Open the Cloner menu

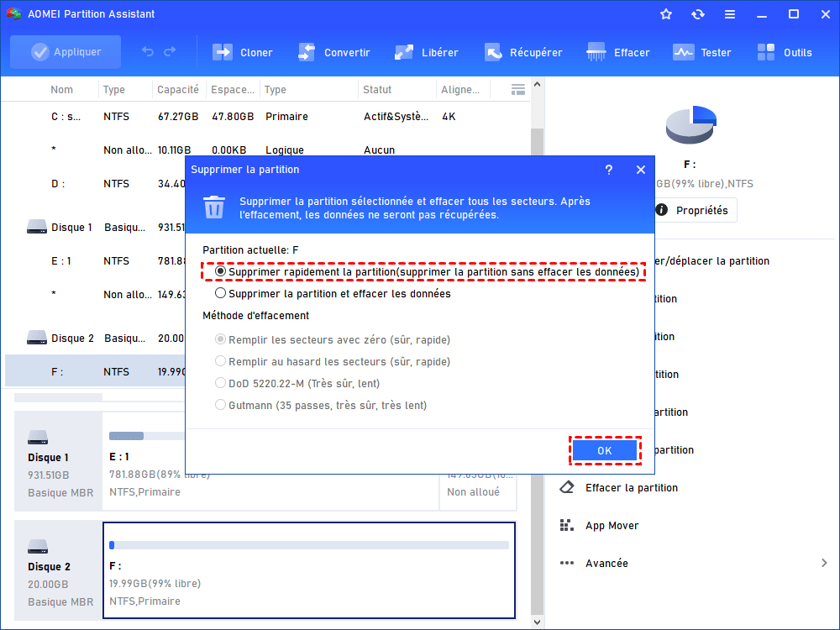click(242, 52)
